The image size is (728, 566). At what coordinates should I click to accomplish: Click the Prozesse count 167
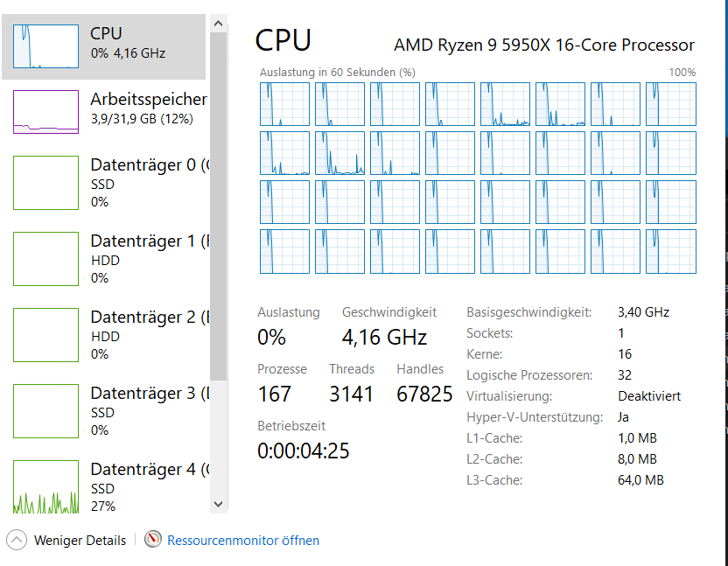click(x=275, y=395)
